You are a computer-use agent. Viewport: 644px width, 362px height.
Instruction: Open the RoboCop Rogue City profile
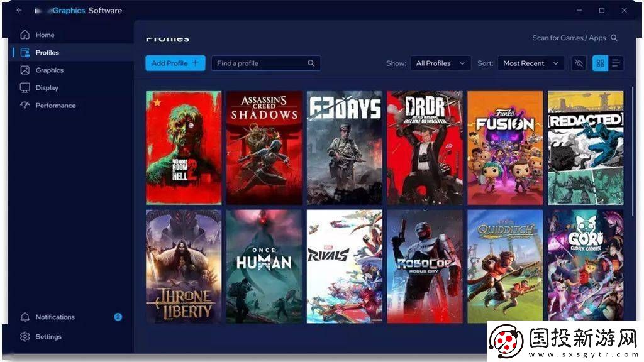[x=425, y=266]
